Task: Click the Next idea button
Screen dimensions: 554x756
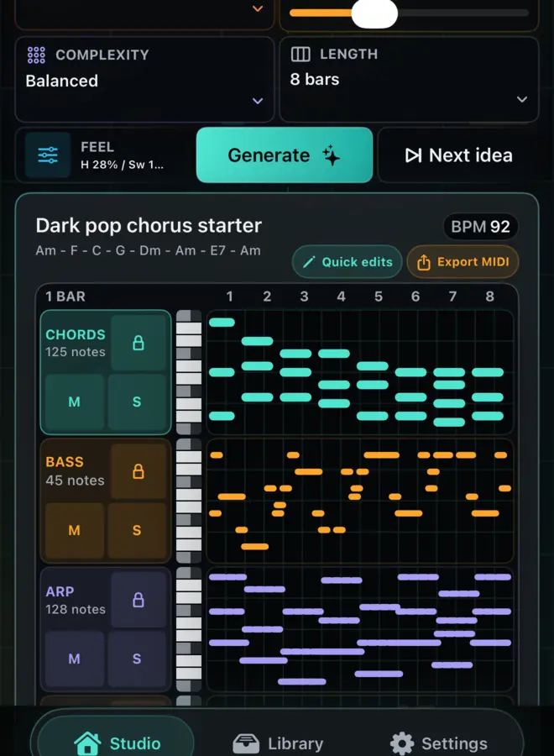Action: click(x=458, y=155)
